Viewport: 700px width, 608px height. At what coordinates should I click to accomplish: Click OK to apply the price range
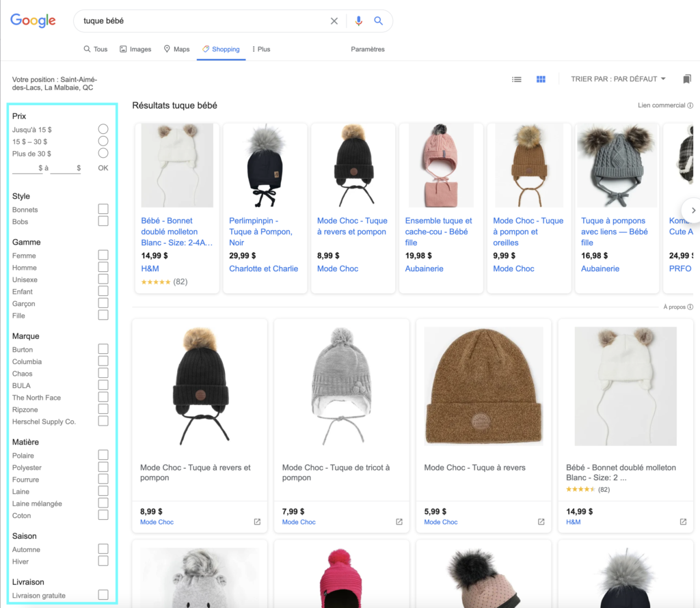[103, 168]
